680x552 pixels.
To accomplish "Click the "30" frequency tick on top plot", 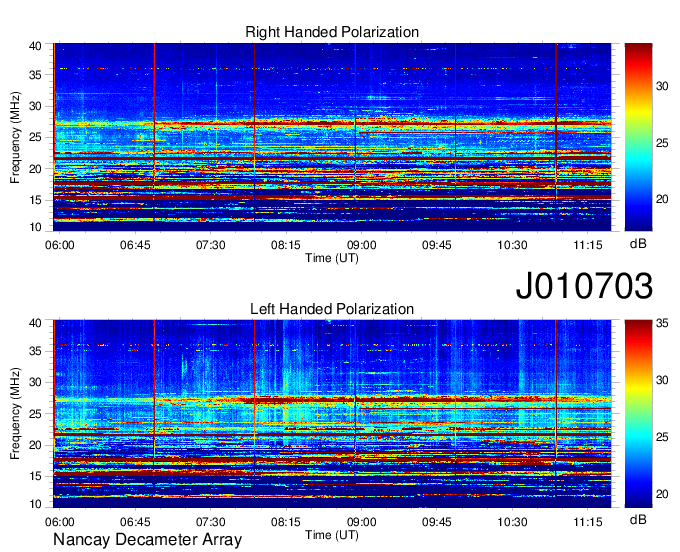I will [36, 106].
